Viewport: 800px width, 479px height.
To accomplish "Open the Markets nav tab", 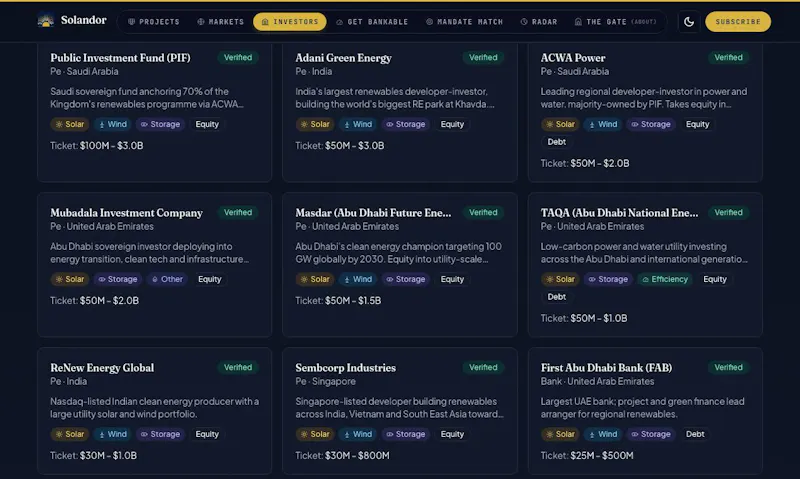I will 220,22.
